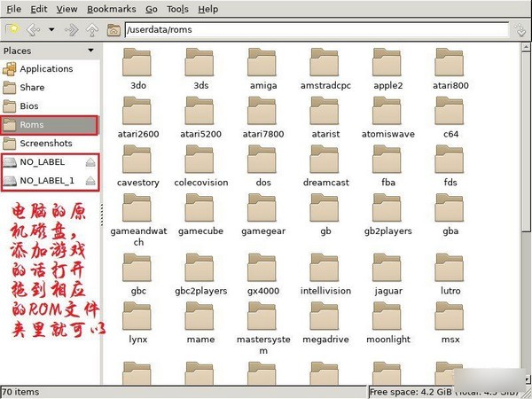Eject the NO_LABEL_1 drive
Screen dimensions: 532x399
click(90, 181)
